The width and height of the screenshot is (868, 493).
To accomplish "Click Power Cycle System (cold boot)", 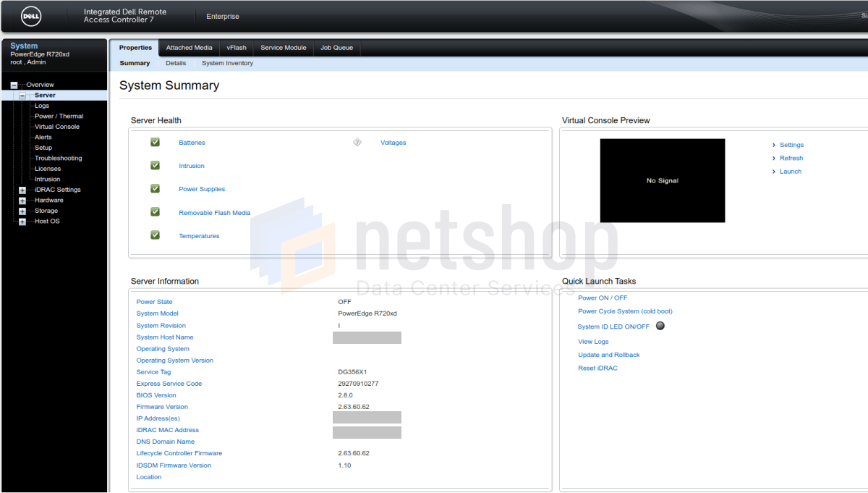I will (625, 311).
